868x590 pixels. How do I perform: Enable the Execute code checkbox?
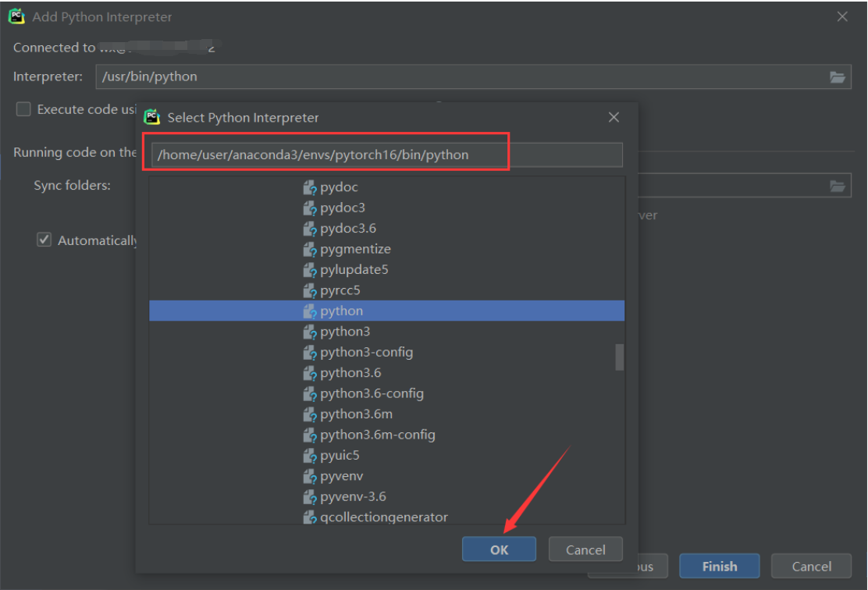point(23,109)
